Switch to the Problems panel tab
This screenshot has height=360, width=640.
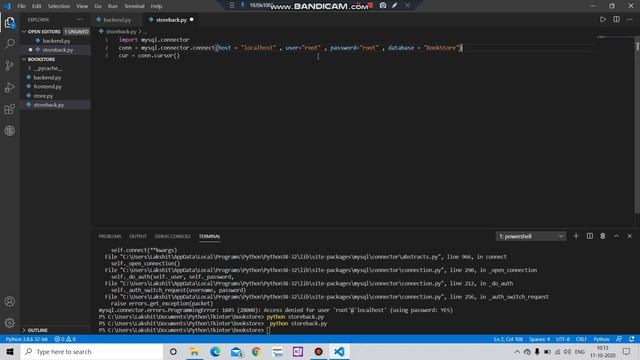110,236
